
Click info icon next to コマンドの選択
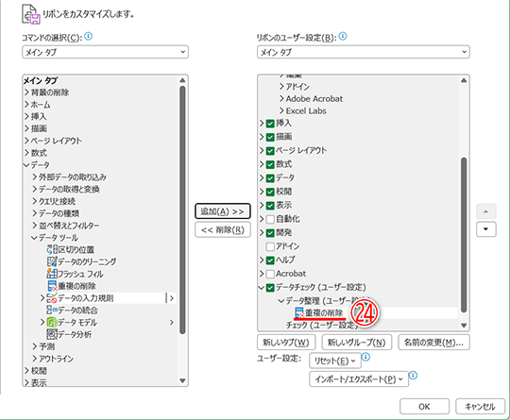(x=88, y=36)
